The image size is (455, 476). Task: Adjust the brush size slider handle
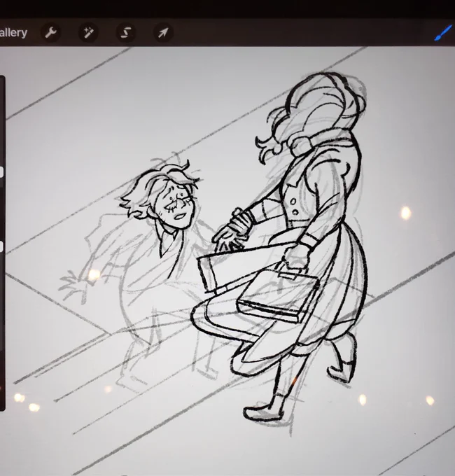coord(1,172)
